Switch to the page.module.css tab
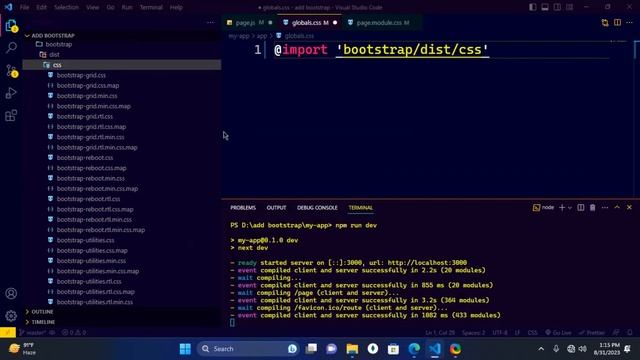Screen dimensions: 640x360 383,23
